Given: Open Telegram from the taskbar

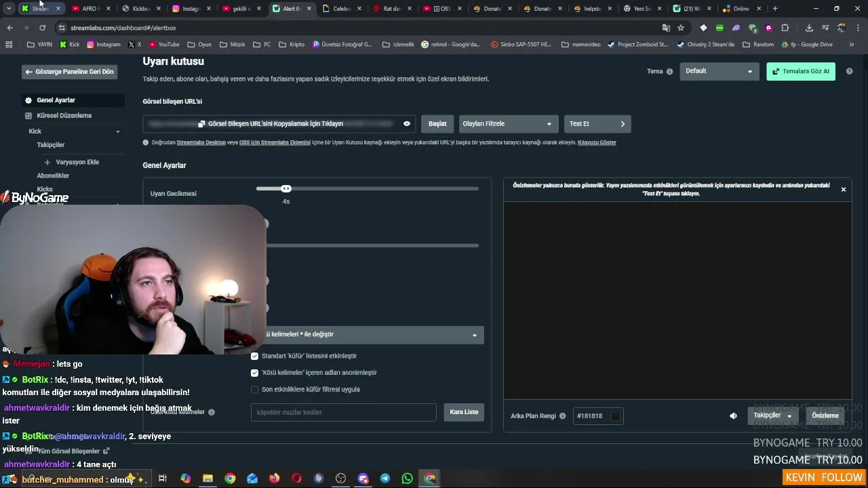Looking at the screenshot, I should point(385,479).
